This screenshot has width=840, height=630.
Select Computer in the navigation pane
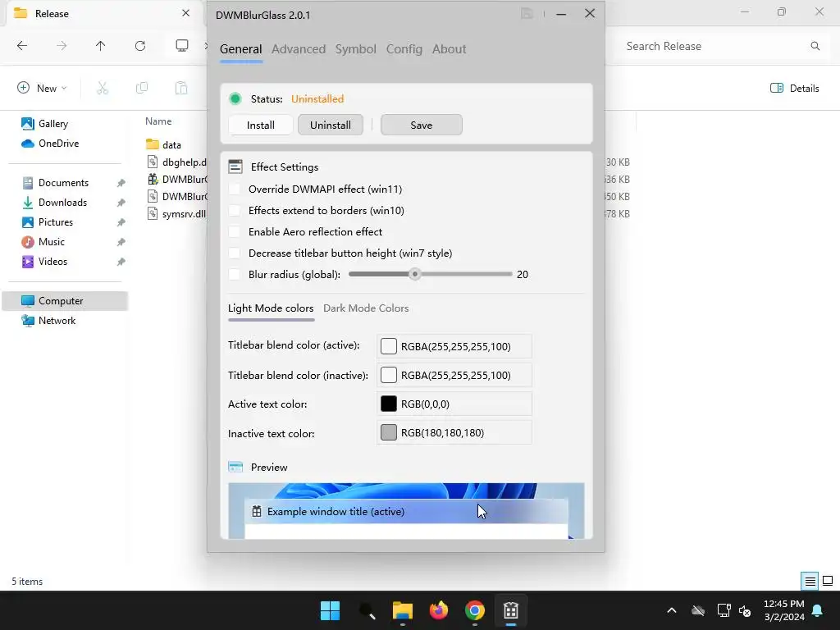click(x=65, y=301)
